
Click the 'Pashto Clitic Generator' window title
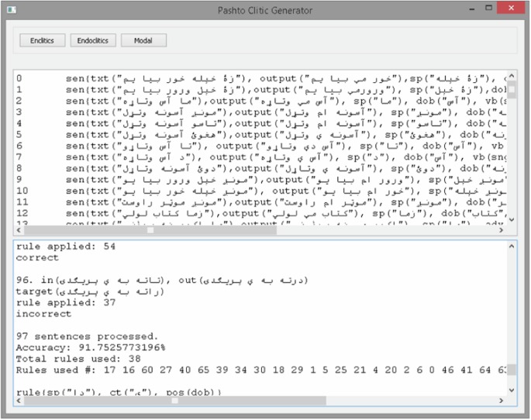tap(265, 11)
